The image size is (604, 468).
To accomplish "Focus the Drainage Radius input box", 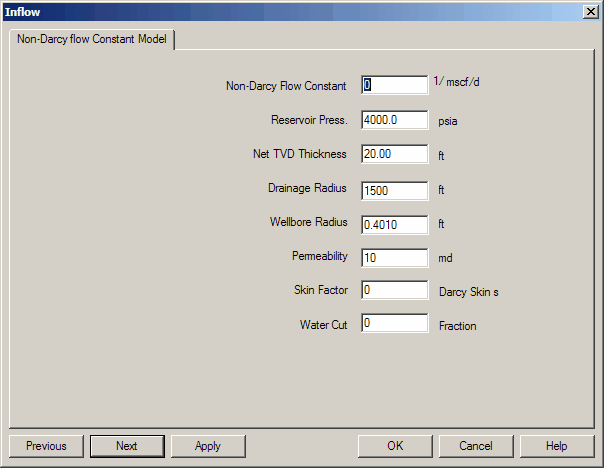I will (395, 189).
